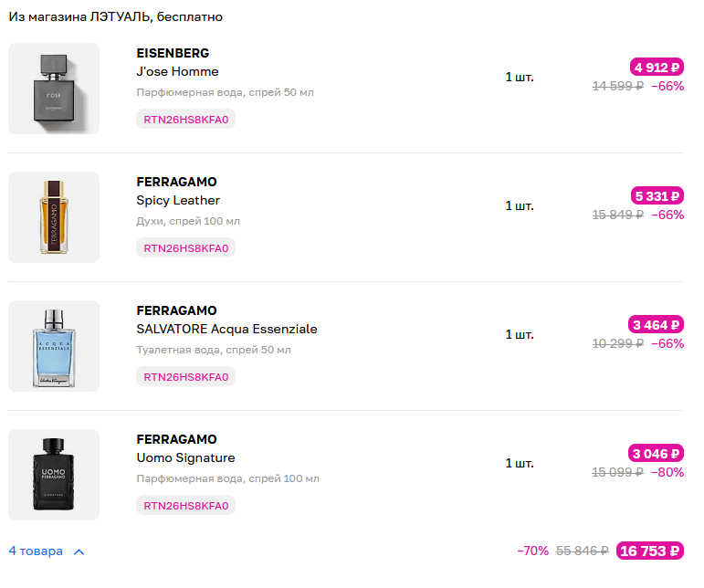This screenshot has height=588, width=704.
Task: Open the SALVATORE Acqua Essenziale product title
Action: [x=226, y=329]
